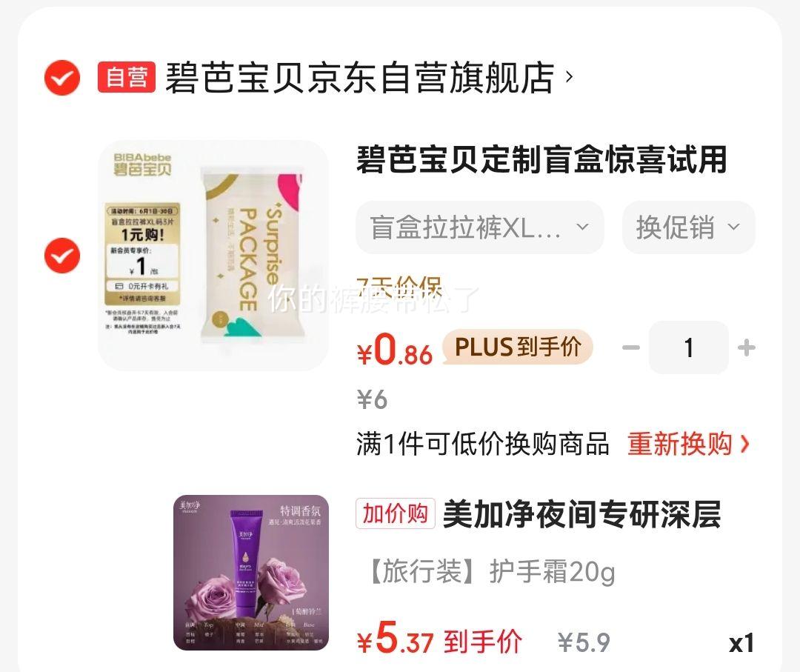Screen dimensions: 800x672
Task: Open the Surprise Package product thumbnail
Action: coord(213,255)
